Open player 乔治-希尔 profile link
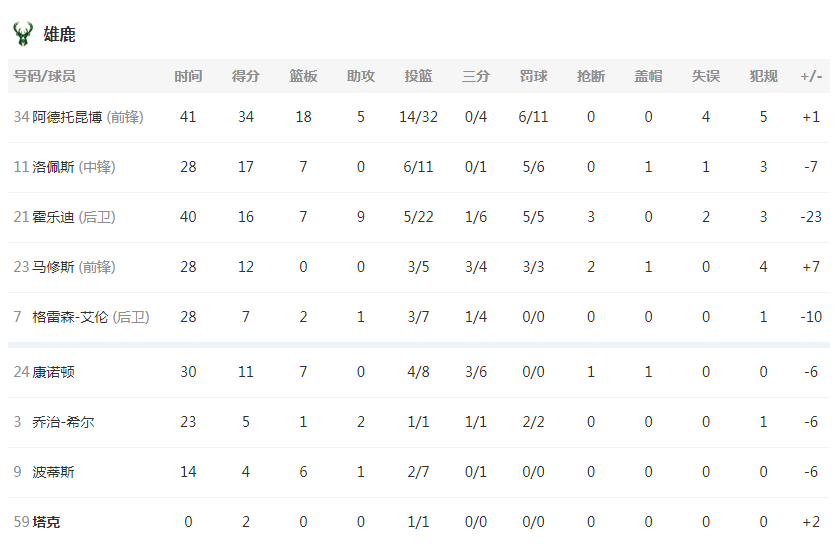Viewport: 837px width, 547px height. (x=64, y=422)
